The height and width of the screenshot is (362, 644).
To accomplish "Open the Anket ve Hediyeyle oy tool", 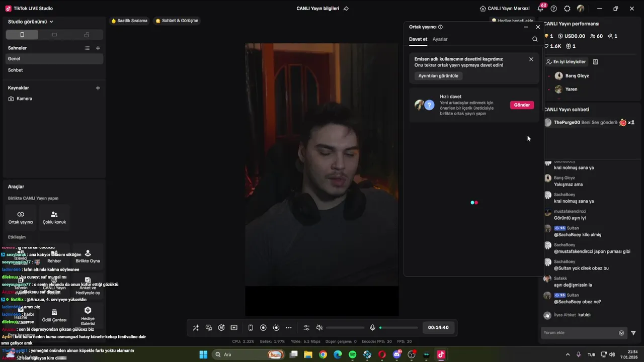I will (x=88, y=286).
